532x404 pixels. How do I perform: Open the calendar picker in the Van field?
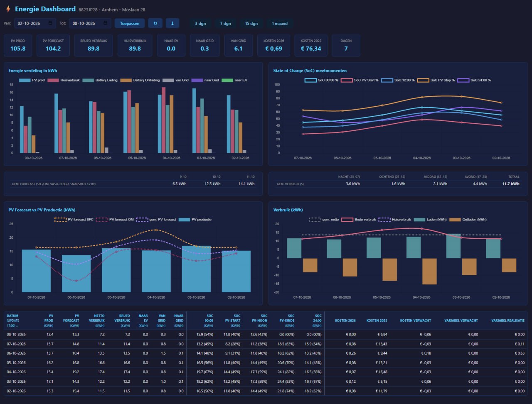tap(50, 23)
